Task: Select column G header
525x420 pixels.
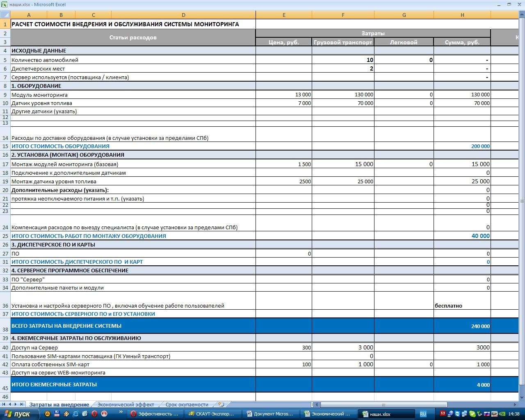Action: tap(404, 15)
